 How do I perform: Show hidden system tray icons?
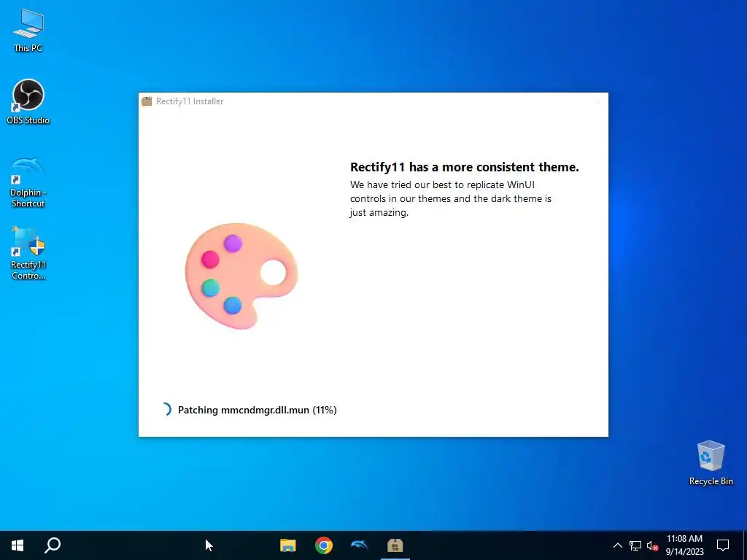(x=617, y=545)
